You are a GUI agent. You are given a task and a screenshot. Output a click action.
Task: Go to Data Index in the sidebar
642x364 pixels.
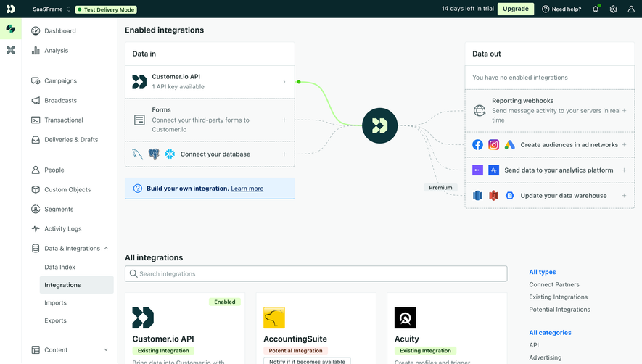point(59,267)
